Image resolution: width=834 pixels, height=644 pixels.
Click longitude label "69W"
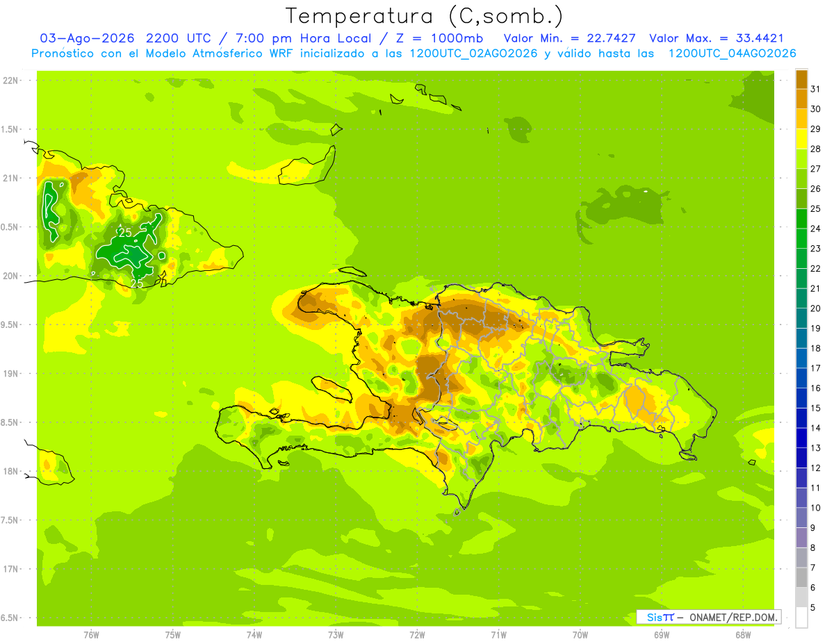[662, 635]
